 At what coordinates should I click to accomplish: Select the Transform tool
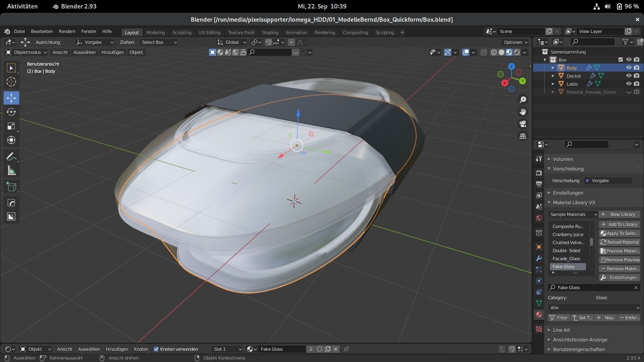click(x=11, y=140)
